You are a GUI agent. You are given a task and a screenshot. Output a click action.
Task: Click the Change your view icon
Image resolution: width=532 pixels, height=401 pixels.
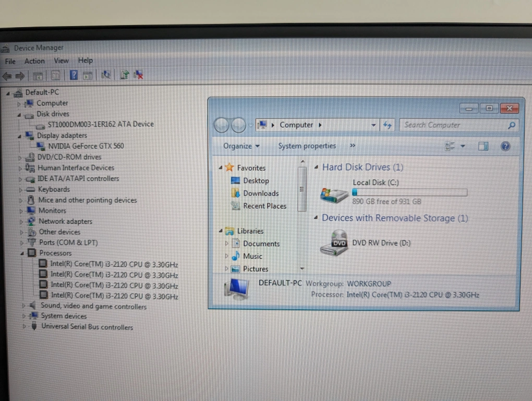(x=450, y=146)
